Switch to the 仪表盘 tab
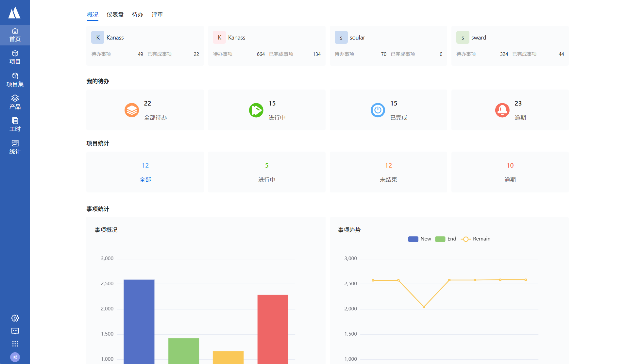Viewport: 625px width, 364px height. tap(115, 14)
